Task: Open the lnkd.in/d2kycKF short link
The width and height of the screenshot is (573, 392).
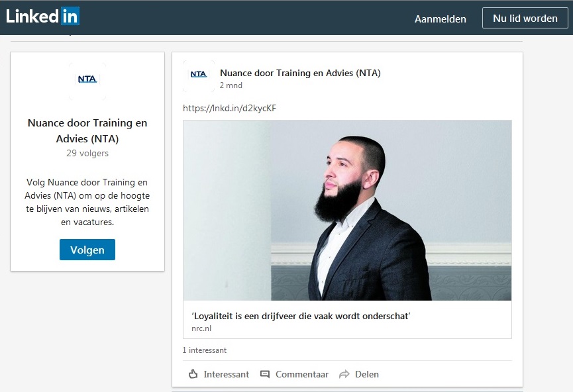Action: (x=229, y=108)
